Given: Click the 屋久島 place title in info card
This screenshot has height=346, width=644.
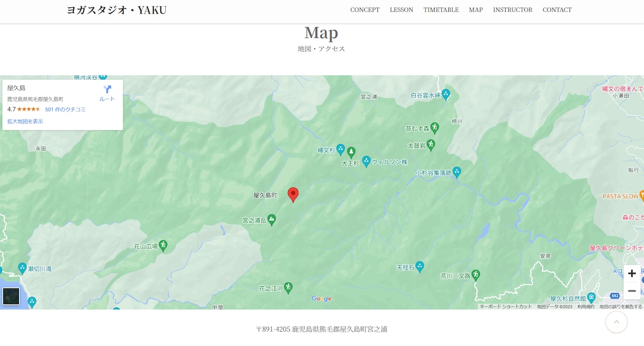Looking at the screenshot, I should [16, 88].
